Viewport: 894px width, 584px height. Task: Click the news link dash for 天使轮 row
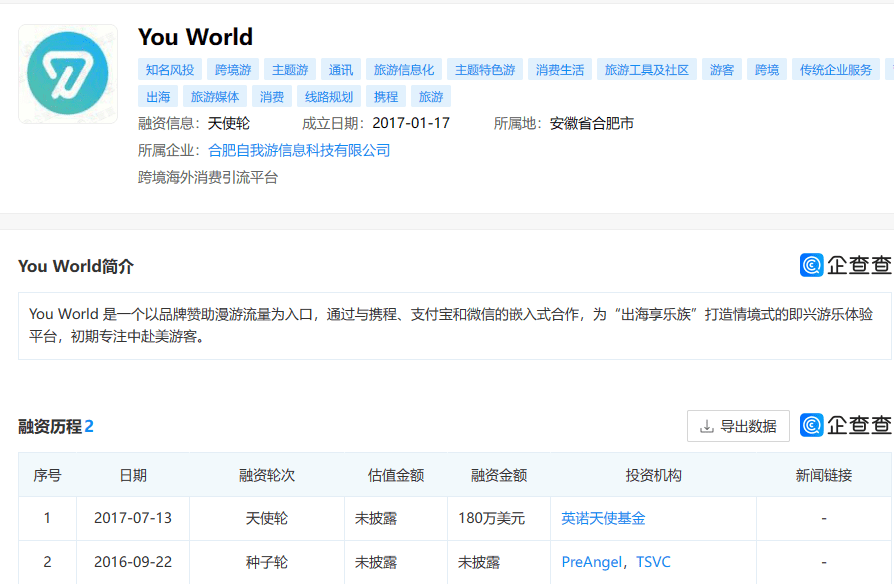pyautogui.click(x=823, y=518)
